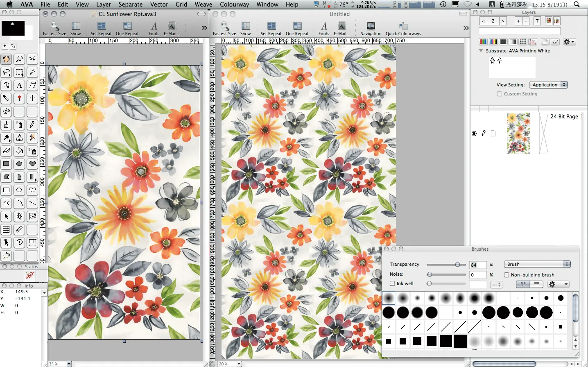Check the Non-building brush option
The width and height of the screenshot is (588, 367).
[507, 275]
